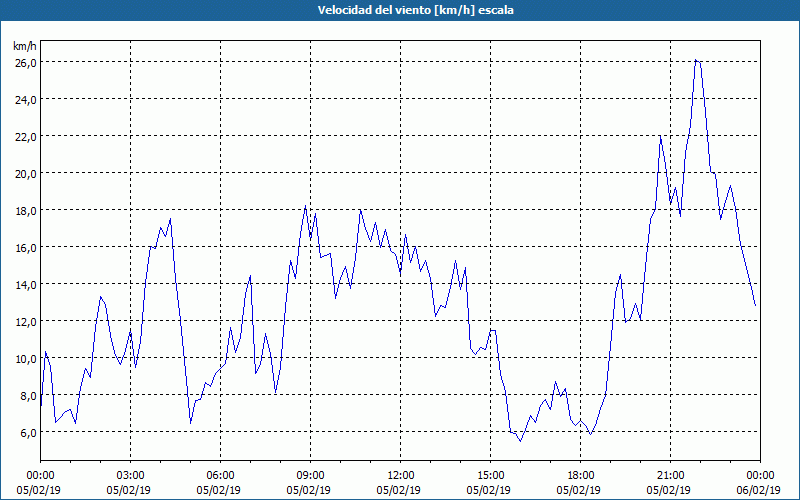Click the 16,0 y-axis value

26,247
